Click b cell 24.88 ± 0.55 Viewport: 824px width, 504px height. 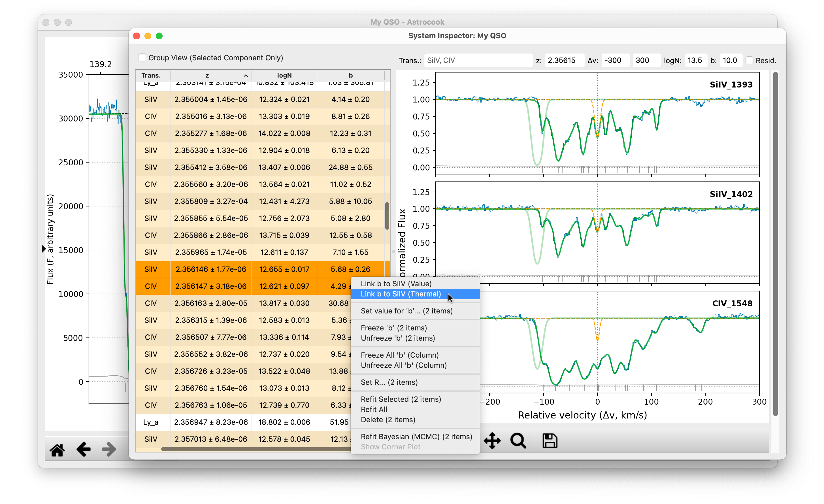pos(350,167)
